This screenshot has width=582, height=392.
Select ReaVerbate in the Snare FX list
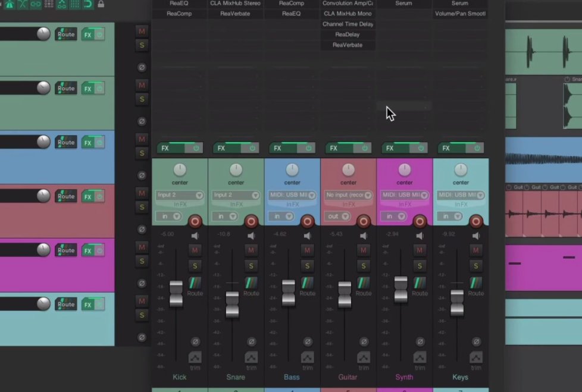(x=235, y=14)
